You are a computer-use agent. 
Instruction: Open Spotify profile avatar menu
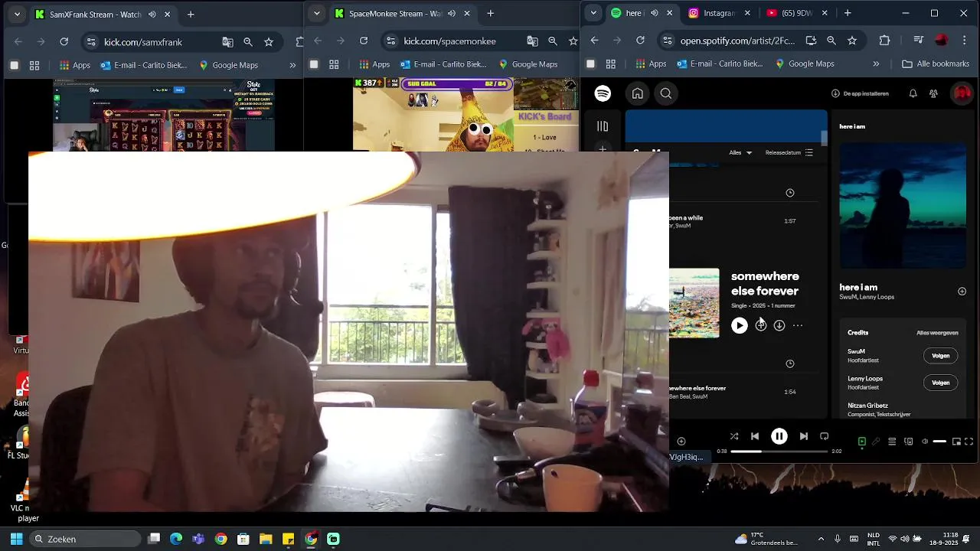[961, 93]
